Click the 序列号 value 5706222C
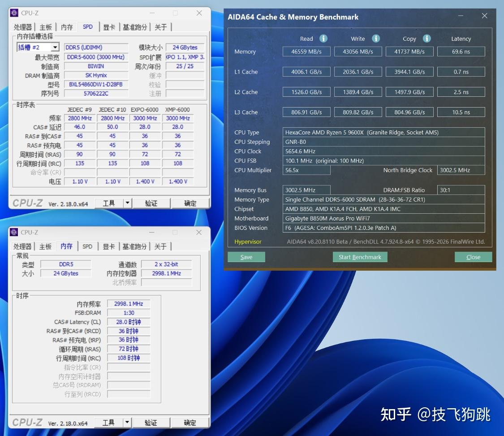 96,93
